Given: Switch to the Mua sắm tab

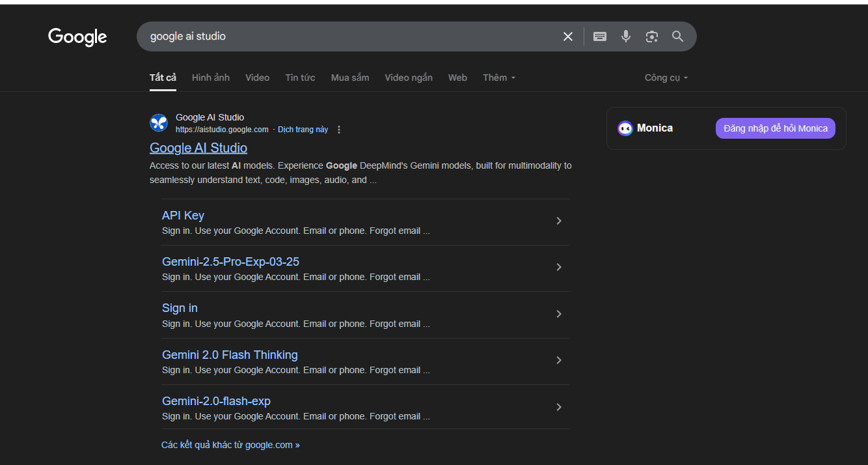Looking at the screenshot, I should click(350, 77).
